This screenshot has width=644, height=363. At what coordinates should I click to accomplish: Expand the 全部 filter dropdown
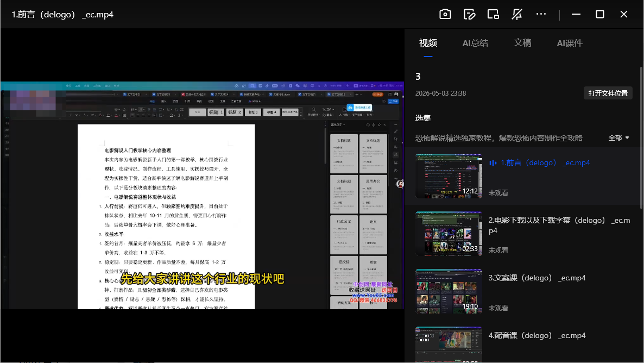click(x=618, y=137)
